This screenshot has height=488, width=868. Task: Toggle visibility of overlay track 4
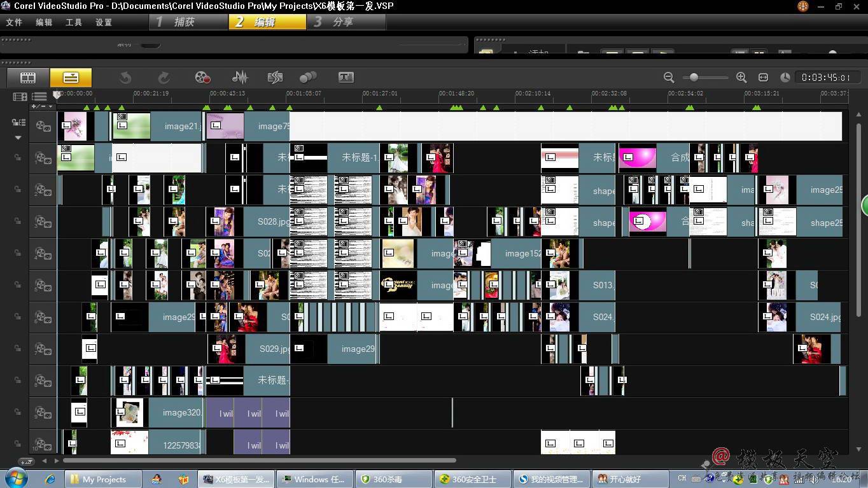pyautogui.click(x=43, y=253)
